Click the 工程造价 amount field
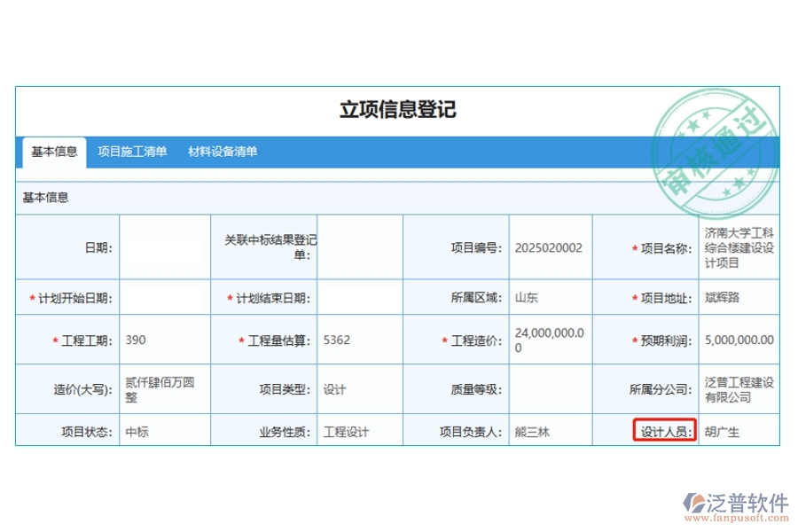Viewport: 798px width, 532px height. tap(550, 340)
